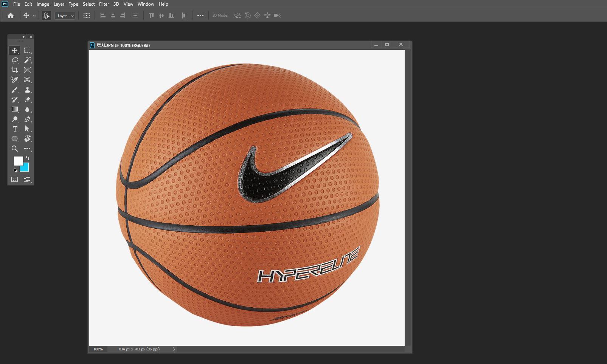Select the Rotate View hand tool

(27, 139)
